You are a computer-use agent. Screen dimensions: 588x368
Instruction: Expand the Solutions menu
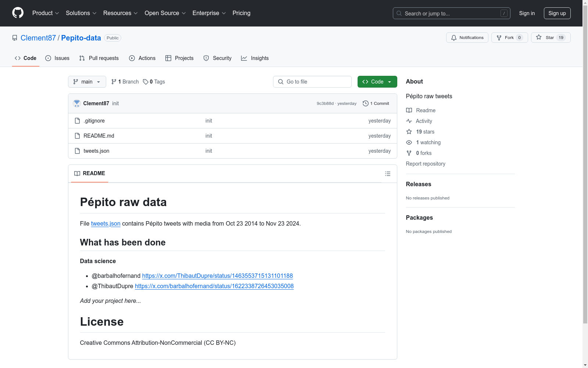81,13
